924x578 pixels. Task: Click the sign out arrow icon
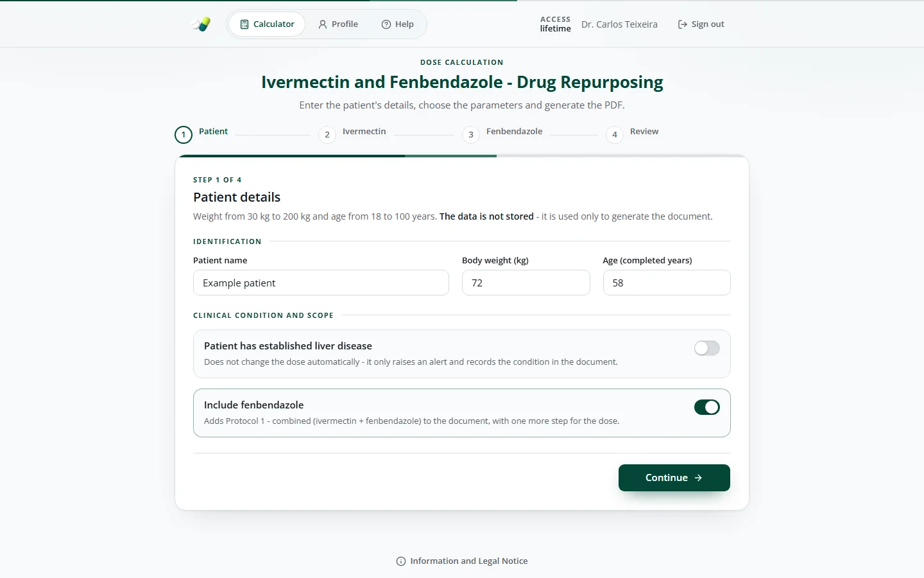coord(682,24)
